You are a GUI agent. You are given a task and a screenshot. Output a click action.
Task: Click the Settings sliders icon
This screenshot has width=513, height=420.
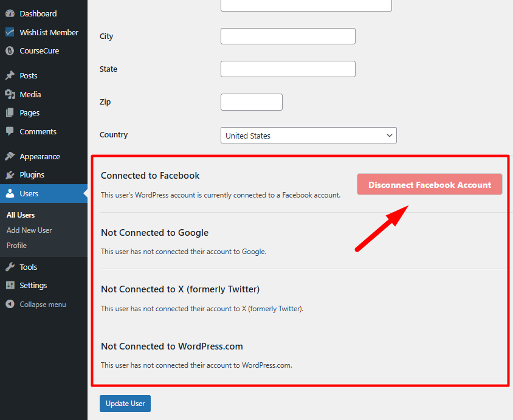pos(10,285)
